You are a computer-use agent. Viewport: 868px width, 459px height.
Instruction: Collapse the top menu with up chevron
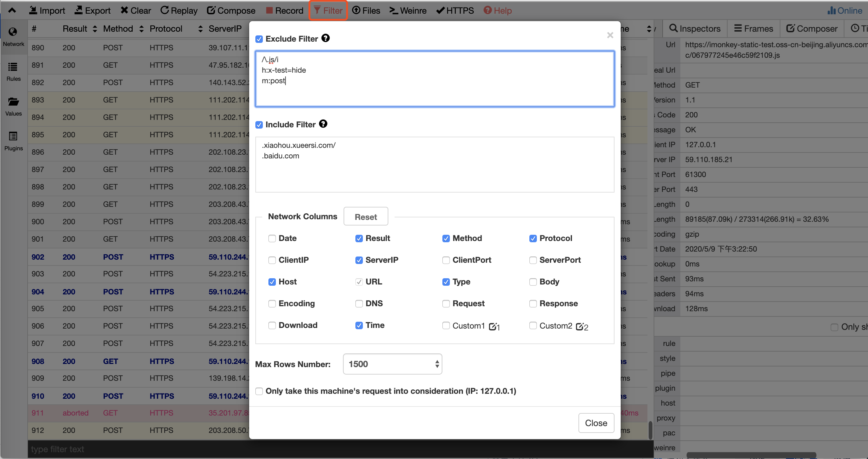12,10
